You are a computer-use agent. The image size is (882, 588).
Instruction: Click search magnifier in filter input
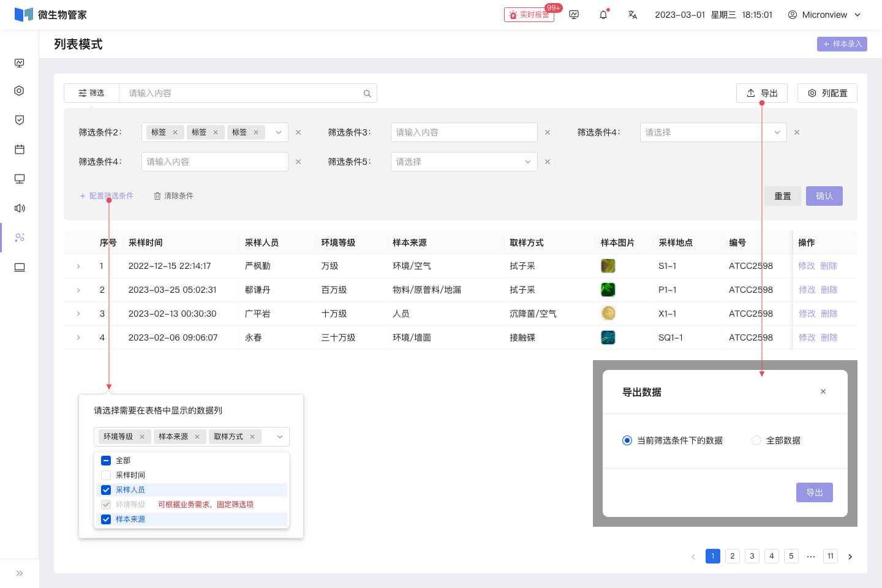[367, 94]
